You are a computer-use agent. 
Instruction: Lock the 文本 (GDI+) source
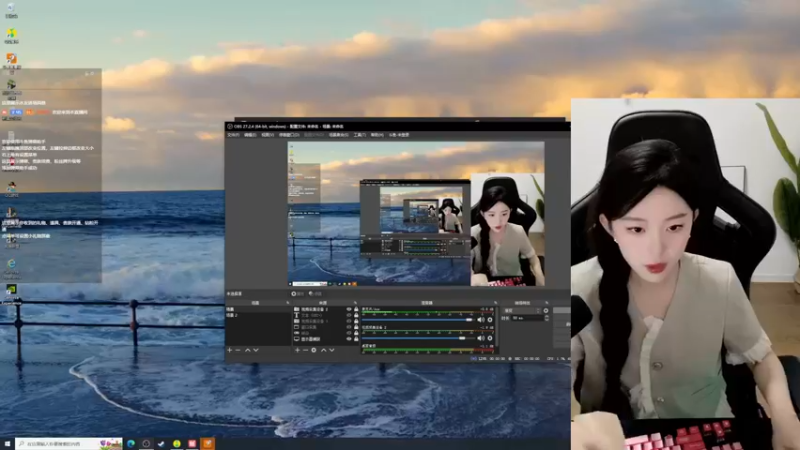[x=356, y=315]
